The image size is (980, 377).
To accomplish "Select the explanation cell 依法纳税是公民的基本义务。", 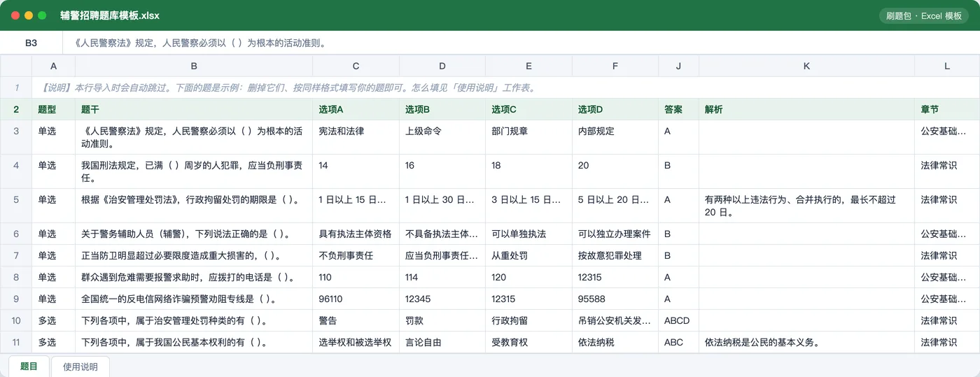I will [806, 342].
